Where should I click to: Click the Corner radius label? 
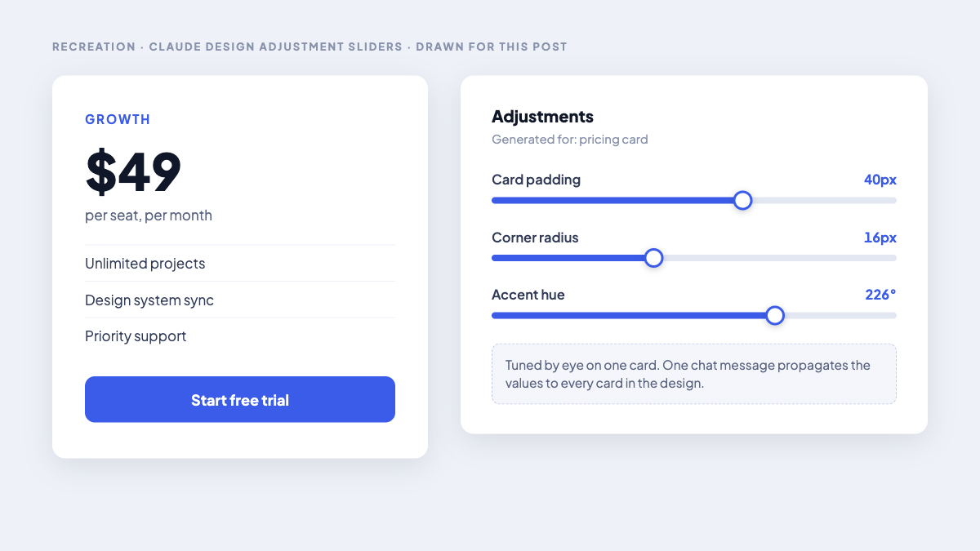pos(535,238)
